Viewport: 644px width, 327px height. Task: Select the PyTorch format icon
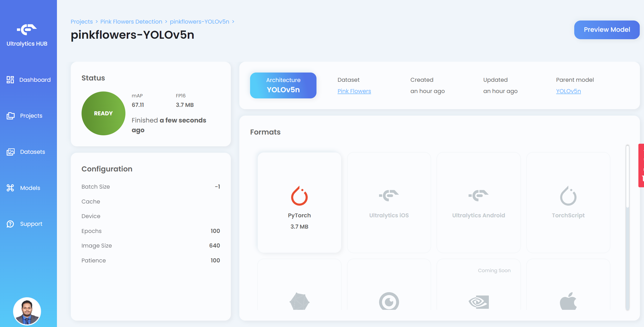coord(299,196)
